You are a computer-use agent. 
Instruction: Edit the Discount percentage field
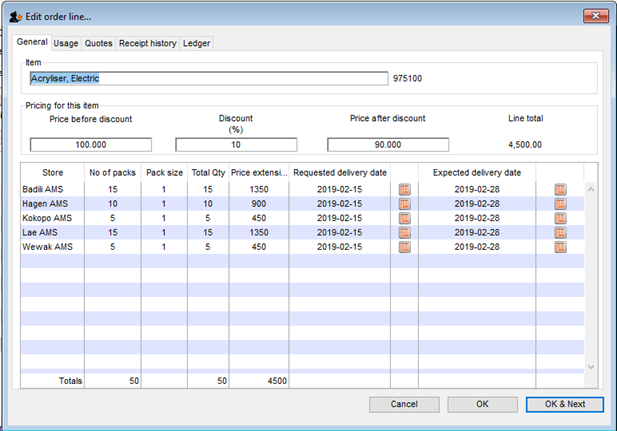(x=236, y=144)
